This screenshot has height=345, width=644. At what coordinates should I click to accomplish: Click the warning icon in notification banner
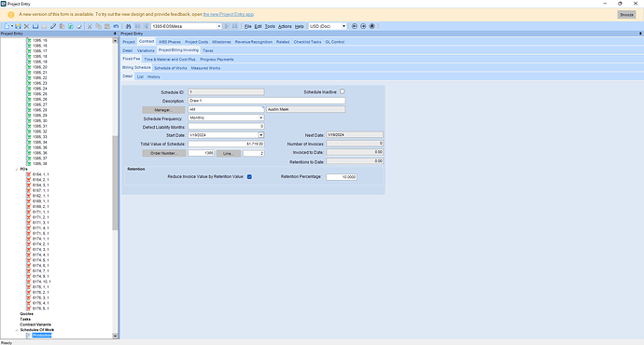pyautogui.click(x=10, y=14)
